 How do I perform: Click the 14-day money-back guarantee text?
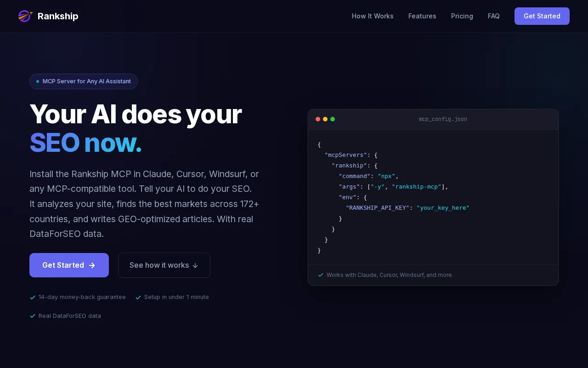pos(82,297)
